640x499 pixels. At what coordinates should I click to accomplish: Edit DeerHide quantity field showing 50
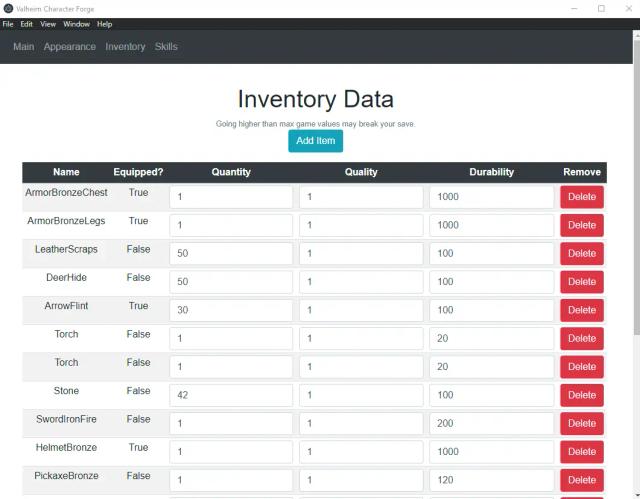tap(231, 282)
